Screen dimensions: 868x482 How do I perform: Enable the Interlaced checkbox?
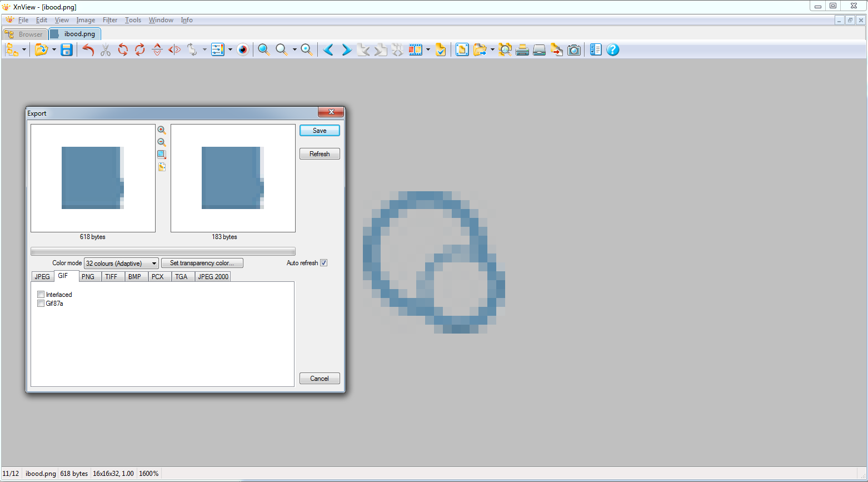(x=41, y=295)
